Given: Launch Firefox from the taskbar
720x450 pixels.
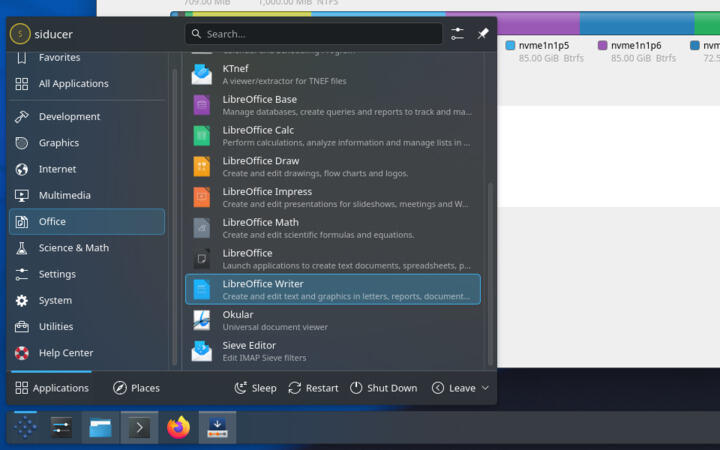Looking at the screenshot, I should (x=178, y=428).
